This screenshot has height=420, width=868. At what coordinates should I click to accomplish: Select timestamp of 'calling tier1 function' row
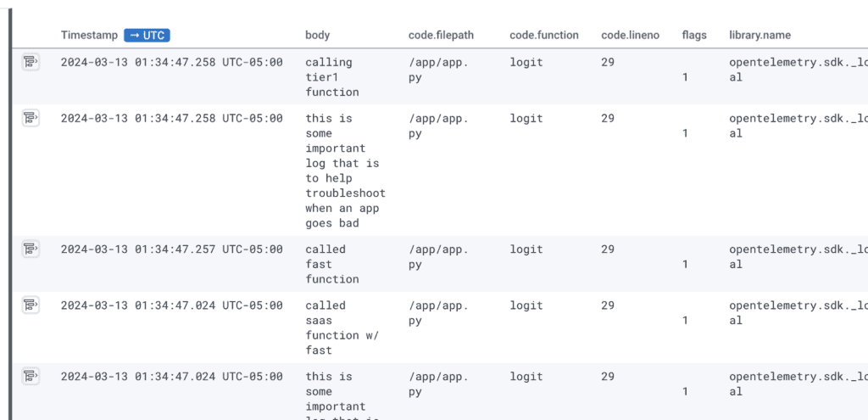coord(171,62)
